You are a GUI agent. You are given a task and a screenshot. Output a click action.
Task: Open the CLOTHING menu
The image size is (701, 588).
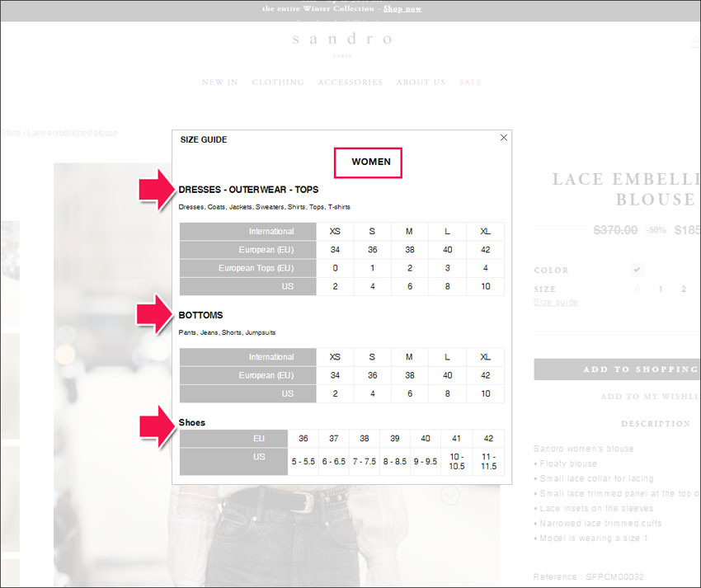tap(278, 82)
